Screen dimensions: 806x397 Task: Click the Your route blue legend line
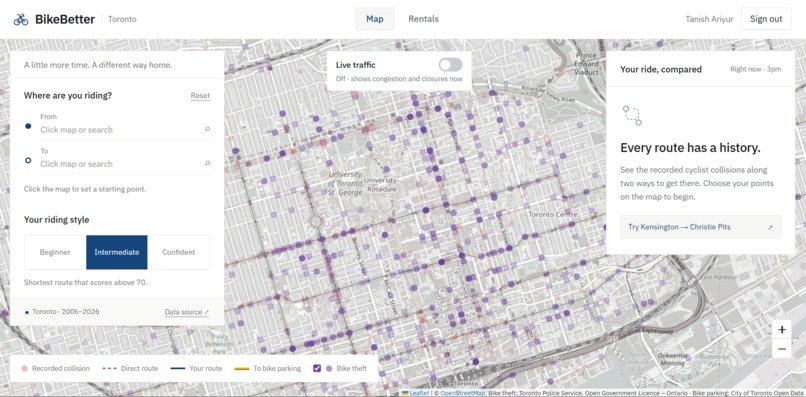pyautogui.click(x=177, y=368)
